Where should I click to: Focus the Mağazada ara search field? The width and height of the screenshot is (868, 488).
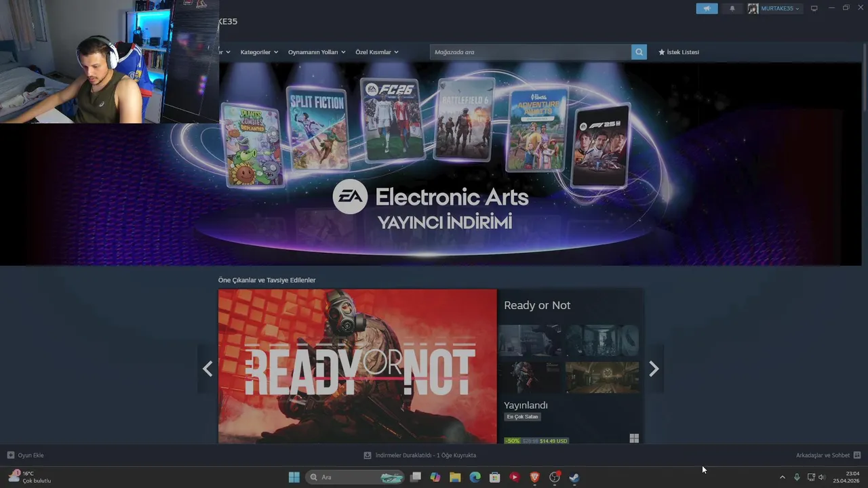tap(531, 52)
